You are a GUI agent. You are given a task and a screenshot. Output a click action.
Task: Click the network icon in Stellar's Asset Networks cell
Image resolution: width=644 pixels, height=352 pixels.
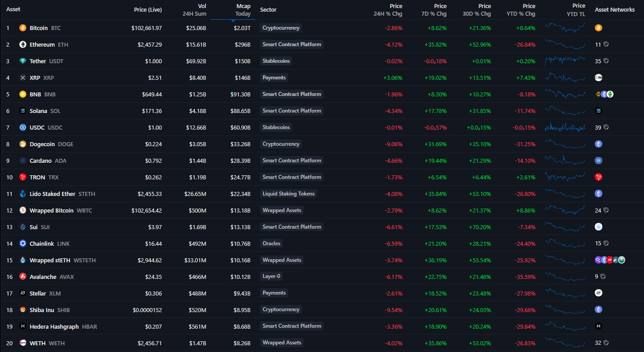pyautogui.click(x=598, y=293)
